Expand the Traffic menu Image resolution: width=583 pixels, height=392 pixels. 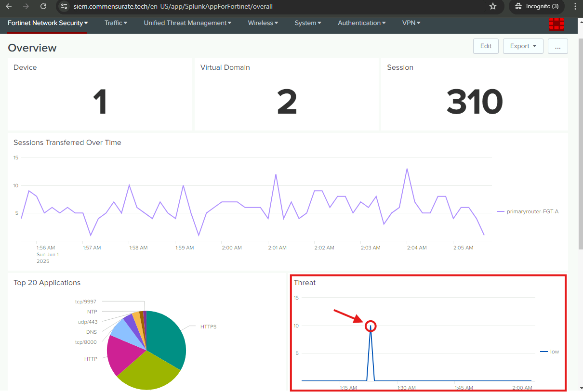click(x=116, y=23)
